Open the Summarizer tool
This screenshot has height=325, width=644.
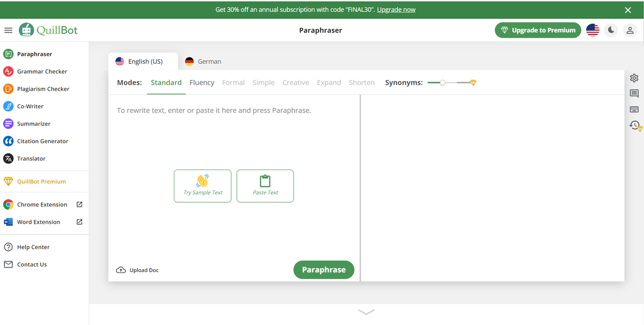(27, 124)
